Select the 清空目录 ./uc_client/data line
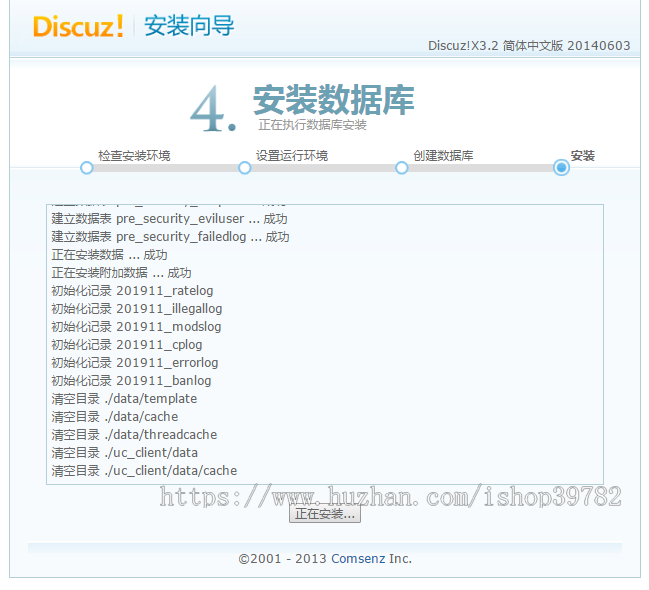The width and height of the screenshot is (649, 590). (125, 453)
